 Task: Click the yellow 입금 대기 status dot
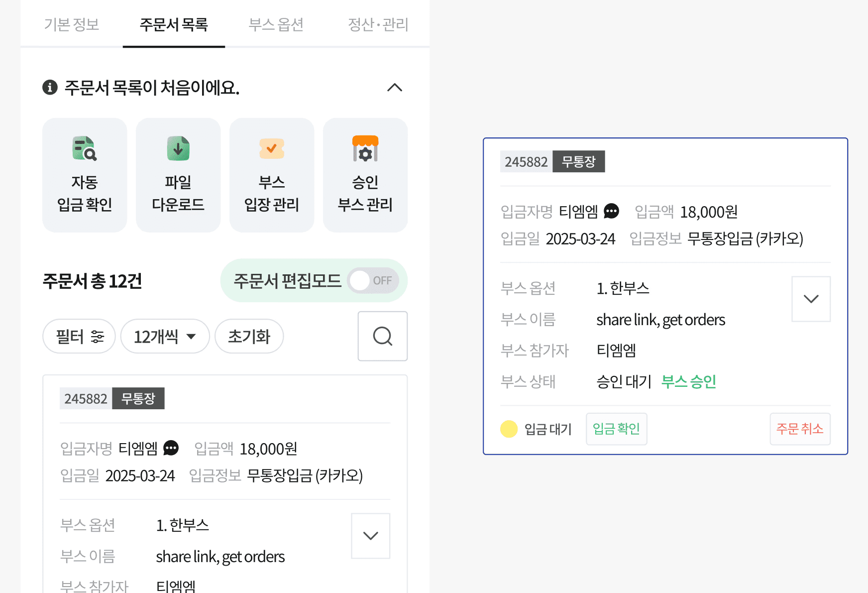[x=509, y=429]
